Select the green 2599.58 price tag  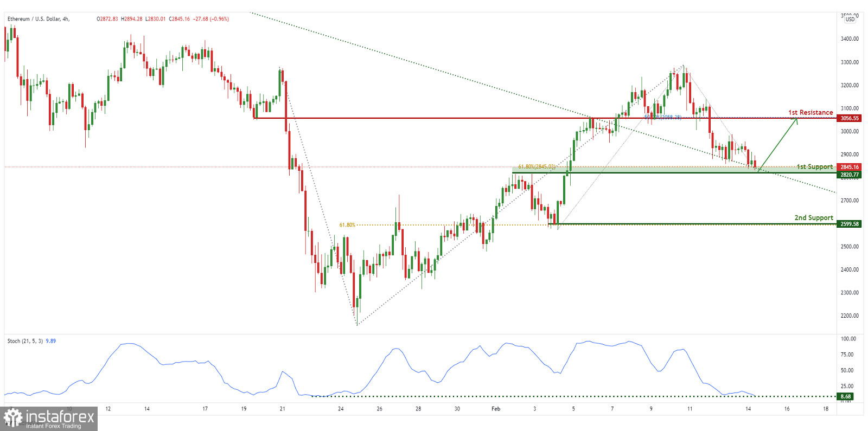(x=849, y=223)
